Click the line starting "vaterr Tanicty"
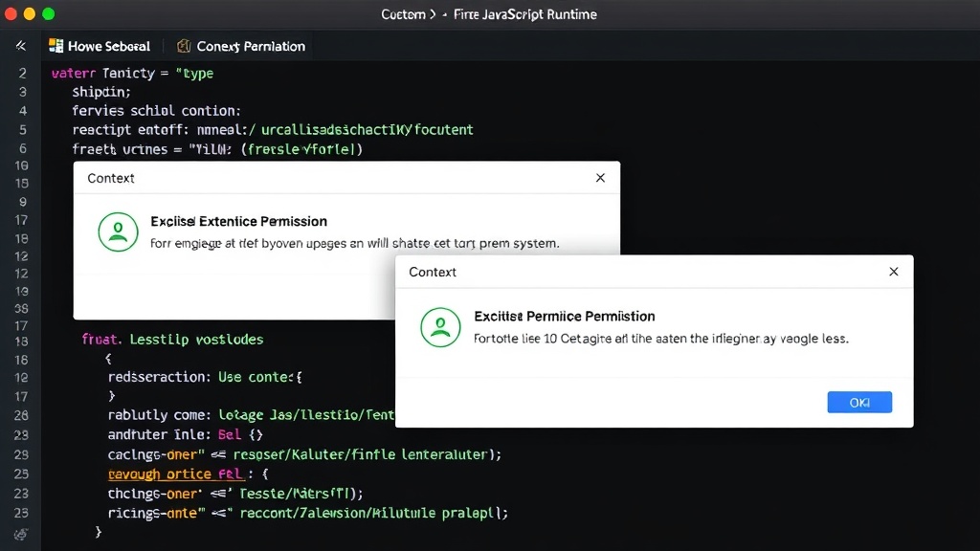The height and width of the screenshot is (551, 980). pyautogui.click(x=132, y=73)
